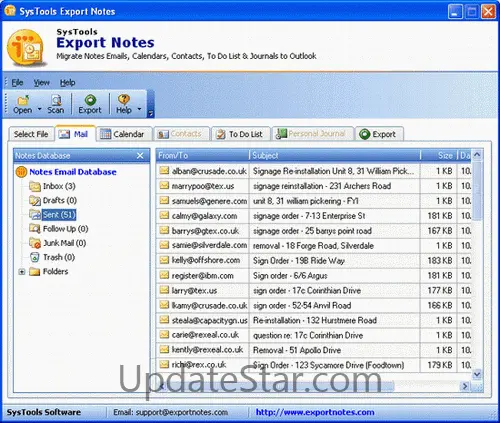
Task: Click the Junk Mail folder icon
Action: pos(35,243)
